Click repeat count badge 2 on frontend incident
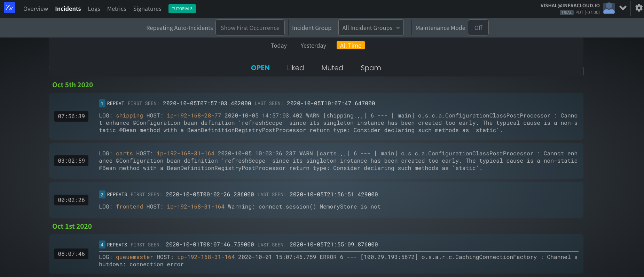 [x=102, y=195]
